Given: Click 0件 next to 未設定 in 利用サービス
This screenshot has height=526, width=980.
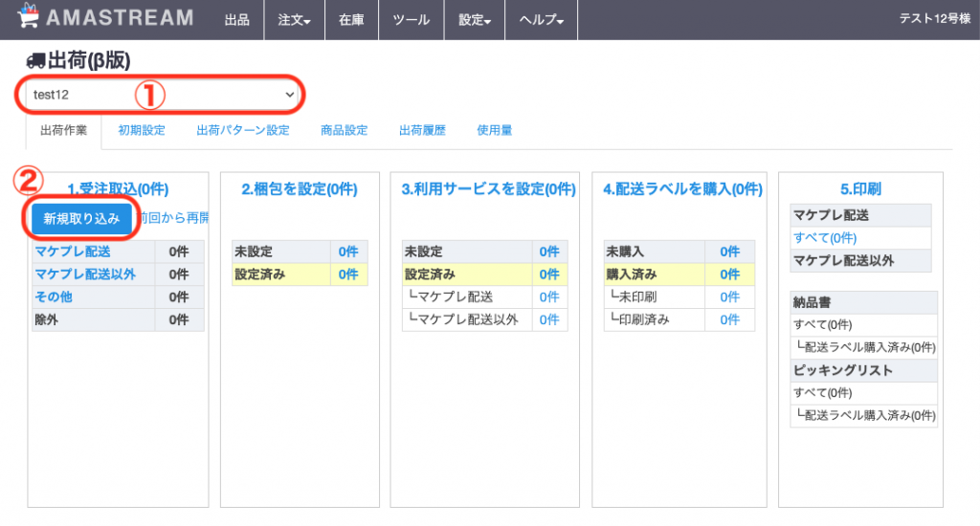Looking at the screenshot, I should (x=549, y=252).
